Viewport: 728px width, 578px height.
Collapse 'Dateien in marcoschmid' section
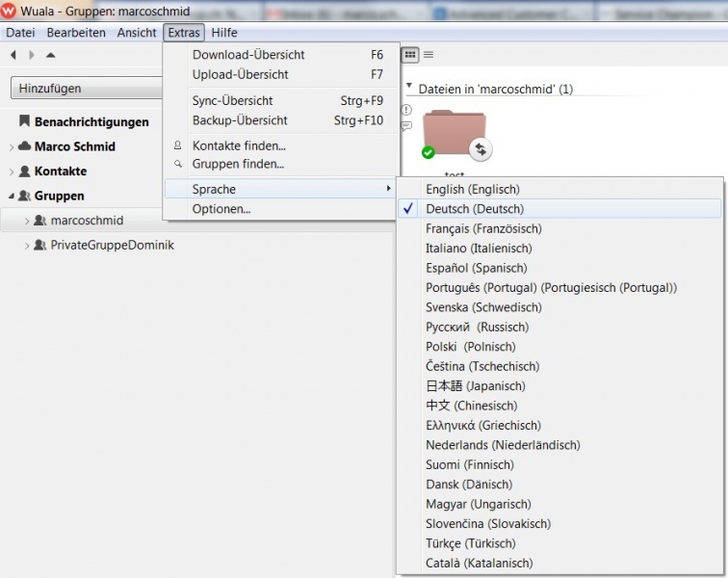[x=409, y=86]
